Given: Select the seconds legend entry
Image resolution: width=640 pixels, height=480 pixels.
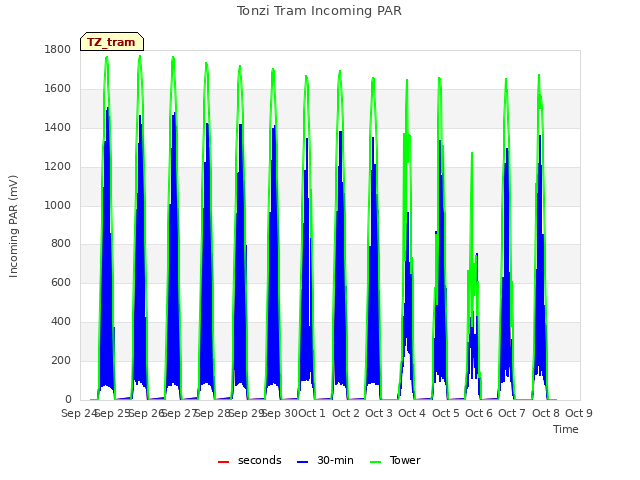Looking at the screenshot, I should (250, 460).
